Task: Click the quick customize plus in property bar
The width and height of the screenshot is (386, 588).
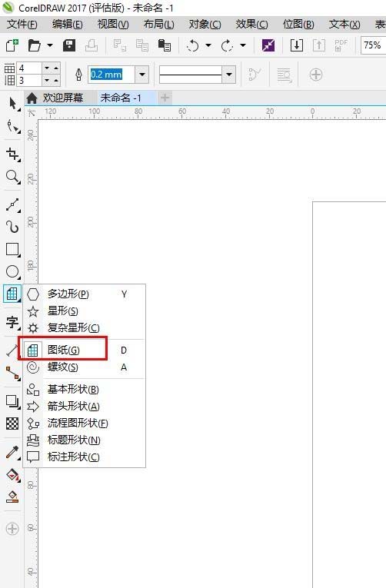Action: [x=316, y=75]
